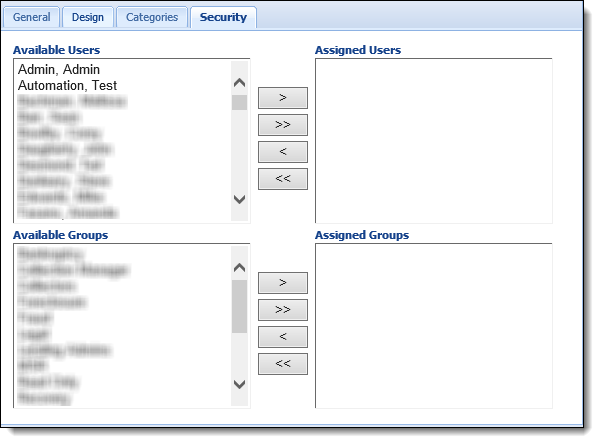This screenshot has height=443, width=599.
Task: Click single right arrow to assign selected group
Action: coord(283,283)
